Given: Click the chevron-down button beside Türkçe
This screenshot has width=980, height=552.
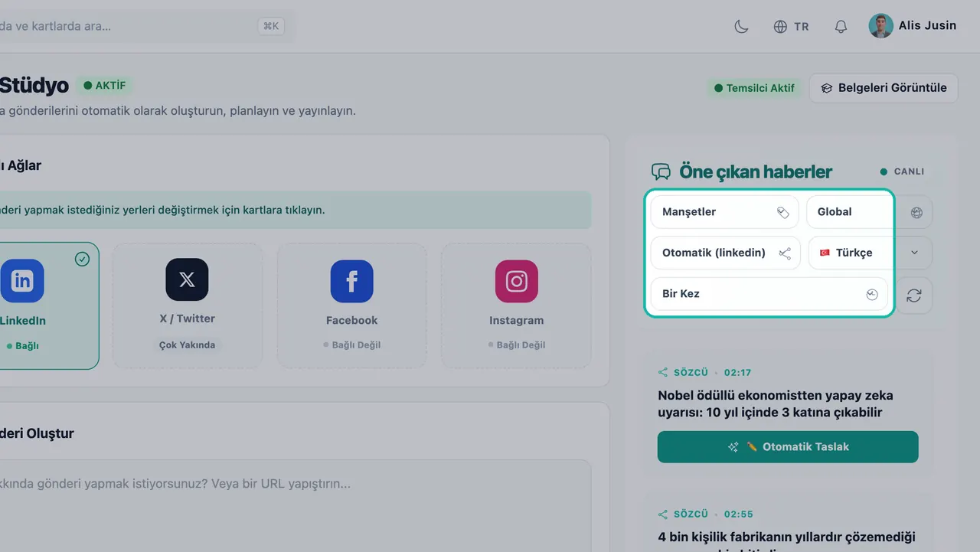Looking at the screenshot, I should 914,253.
